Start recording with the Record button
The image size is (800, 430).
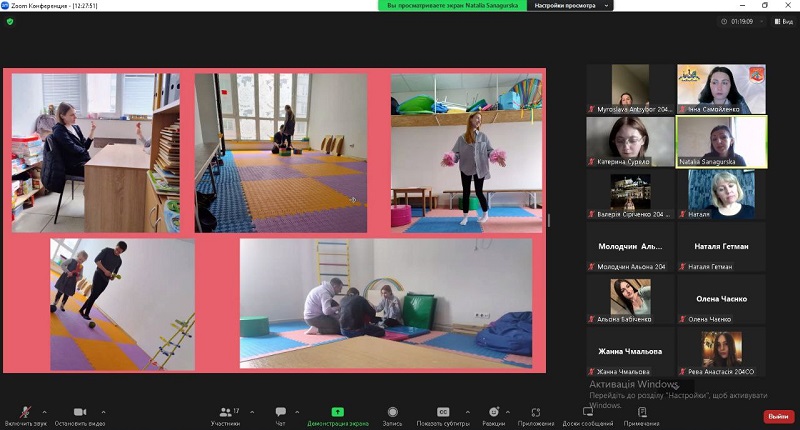392,413
